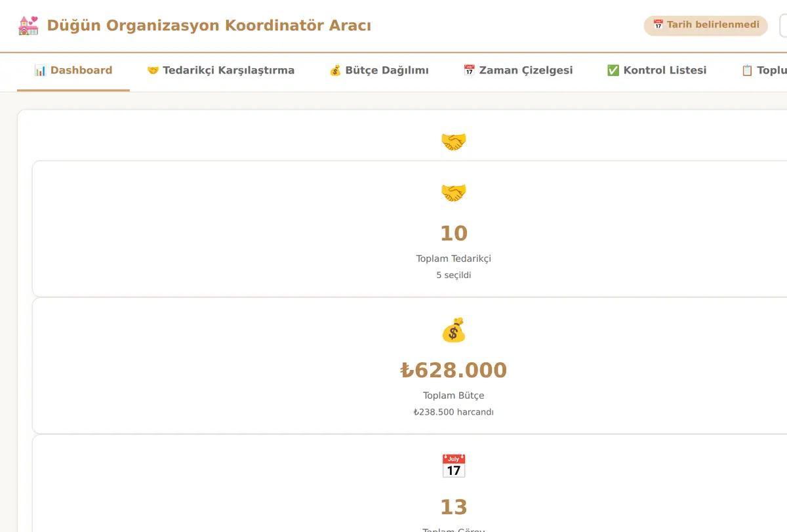Click the title Düğün Organizasyon Koordinatör Aracı

coord(209,26)
